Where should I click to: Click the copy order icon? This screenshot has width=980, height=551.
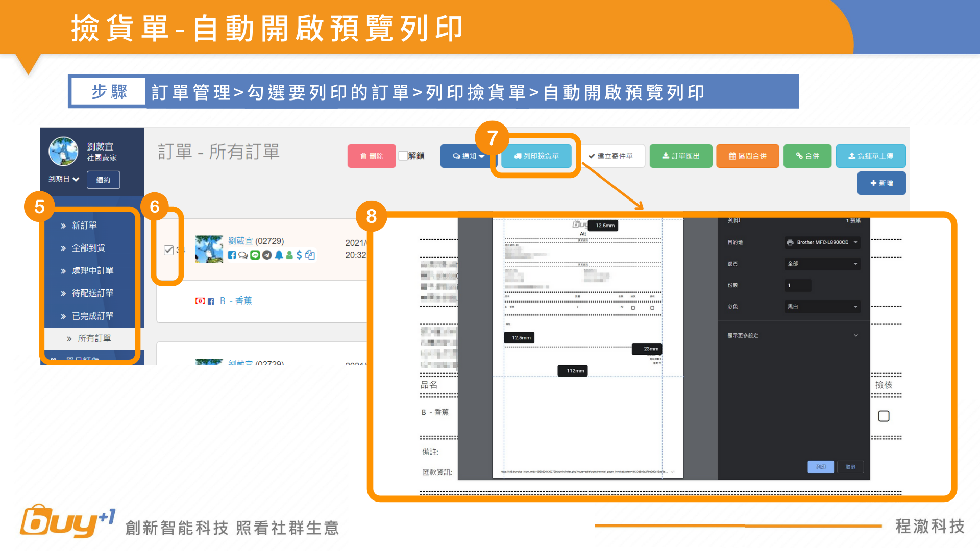tap(310, 255)
